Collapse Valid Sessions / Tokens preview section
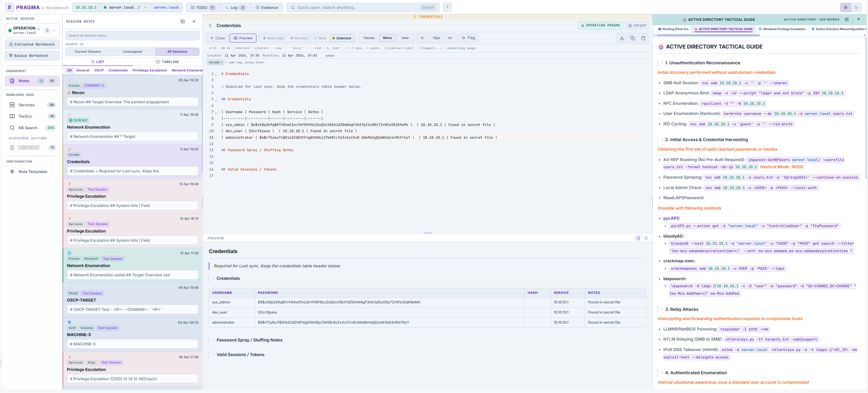The image size is (868, 393). click(214, 355)
